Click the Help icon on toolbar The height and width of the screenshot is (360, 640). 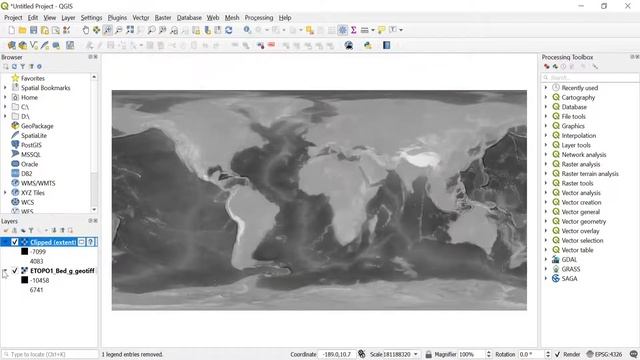click(387, 45)
